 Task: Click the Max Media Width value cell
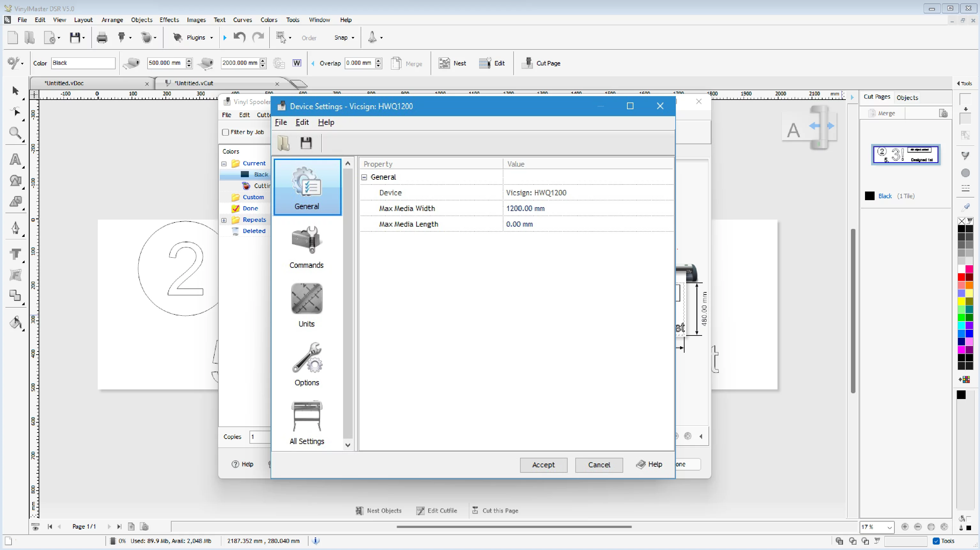(588, 209)
